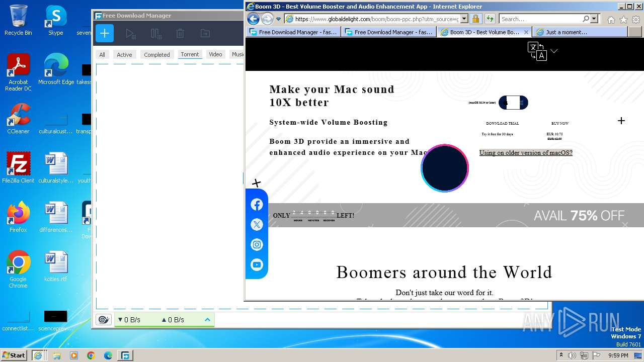This screenshot has width=644, height=362.
Task: Click the search magnifier icon in IE
Action: pyautogui.click(x=586, y=19)
